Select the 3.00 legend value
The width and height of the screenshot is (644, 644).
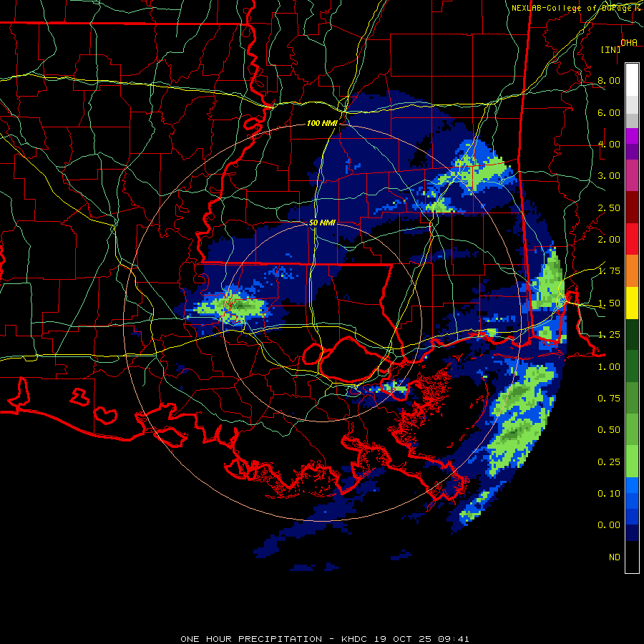(609, 176)
